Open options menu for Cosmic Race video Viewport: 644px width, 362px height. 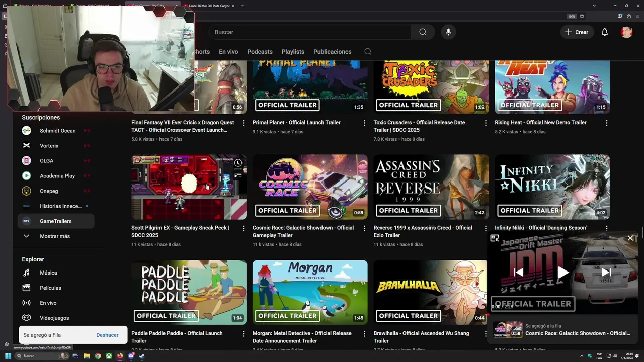365,228
